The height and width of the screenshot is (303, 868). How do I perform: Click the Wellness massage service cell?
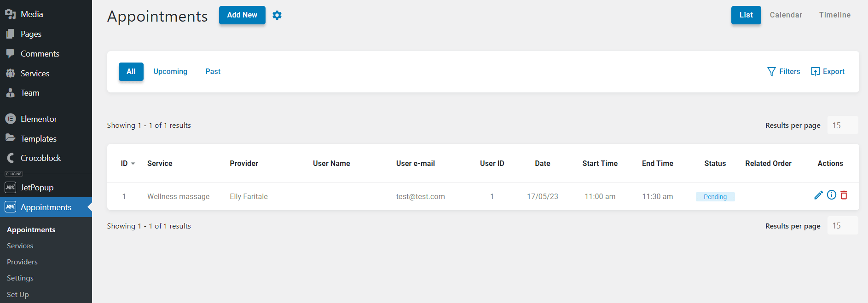point(178,197)
